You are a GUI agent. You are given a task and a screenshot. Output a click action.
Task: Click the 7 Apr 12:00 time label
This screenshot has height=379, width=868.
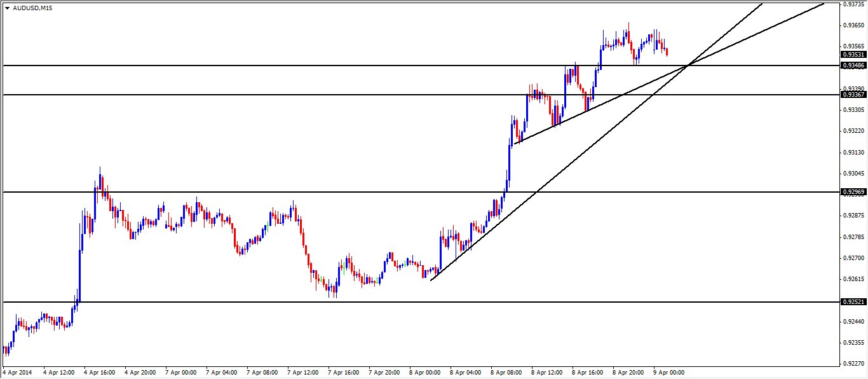click(x=303, y=373)
